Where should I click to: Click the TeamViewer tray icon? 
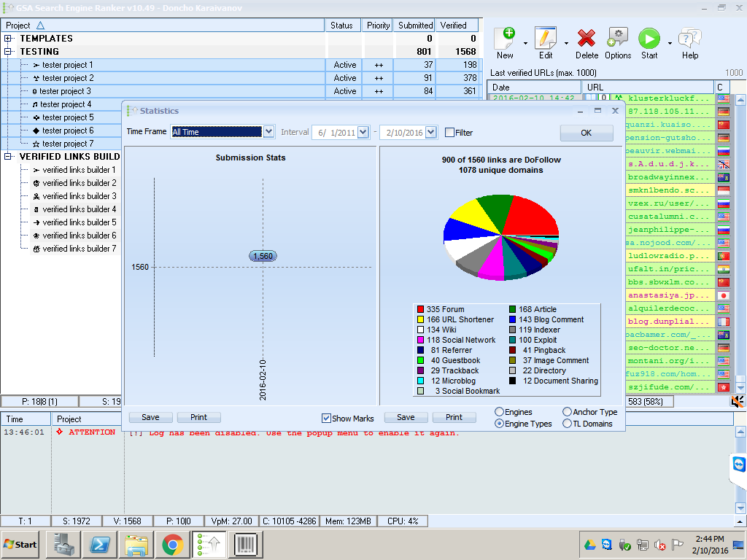(x=607, y=544)
